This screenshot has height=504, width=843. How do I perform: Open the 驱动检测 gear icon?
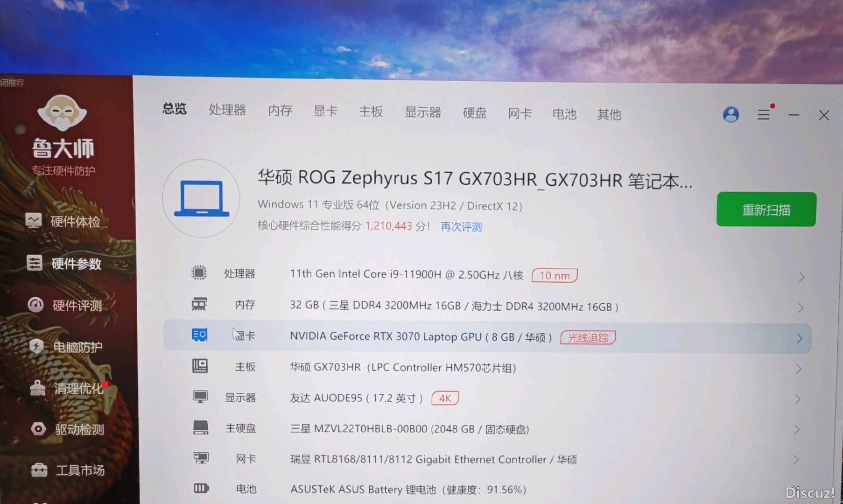(39, 429)
